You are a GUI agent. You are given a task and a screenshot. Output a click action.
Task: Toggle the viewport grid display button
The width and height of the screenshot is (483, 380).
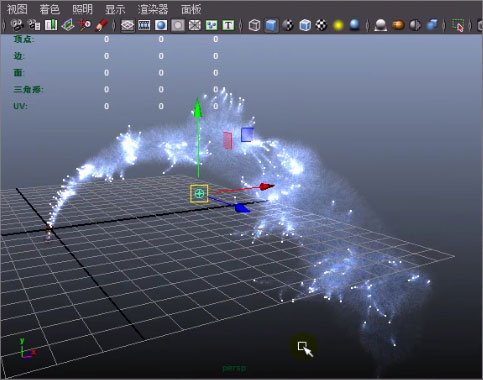[x=127, y=25]
